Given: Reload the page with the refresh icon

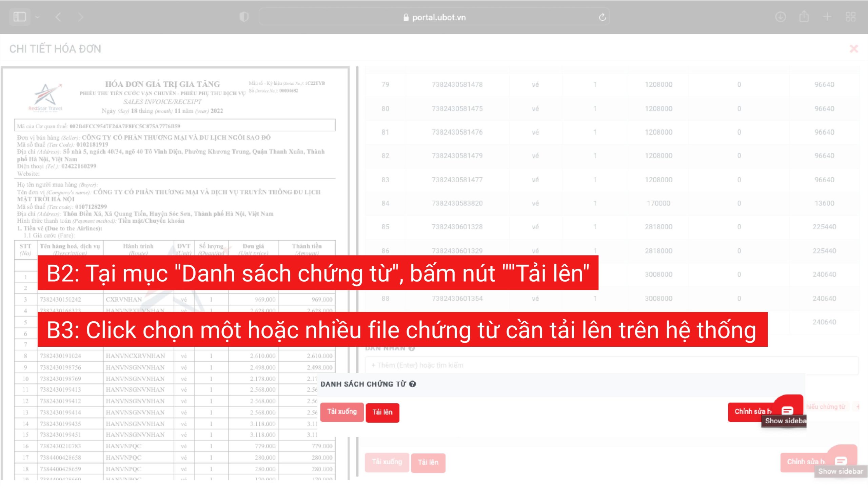Looking at the screenshot, I should 602,17.
